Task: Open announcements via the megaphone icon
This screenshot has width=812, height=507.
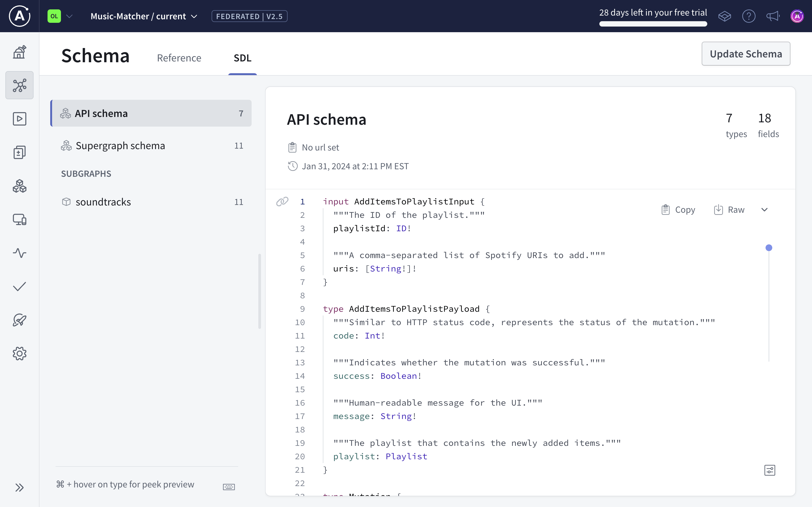Action: [x=773, y=16]
